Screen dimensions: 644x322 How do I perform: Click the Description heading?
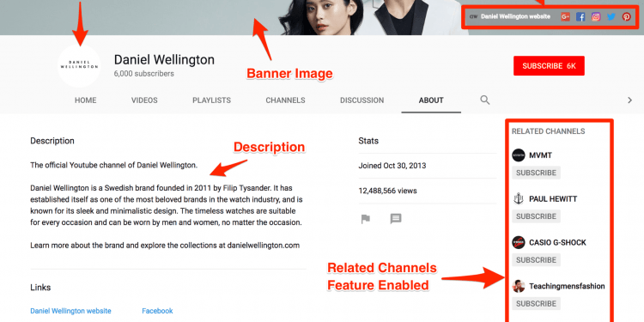click(x=52, y=141)
